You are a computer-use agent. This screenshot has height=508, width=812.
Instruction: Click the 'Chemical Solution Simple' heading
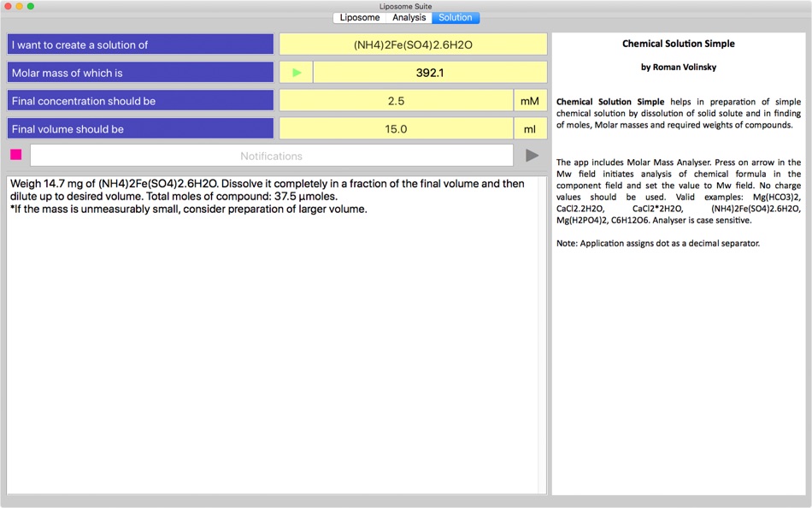pyautogui.click(x=679, y=44)
